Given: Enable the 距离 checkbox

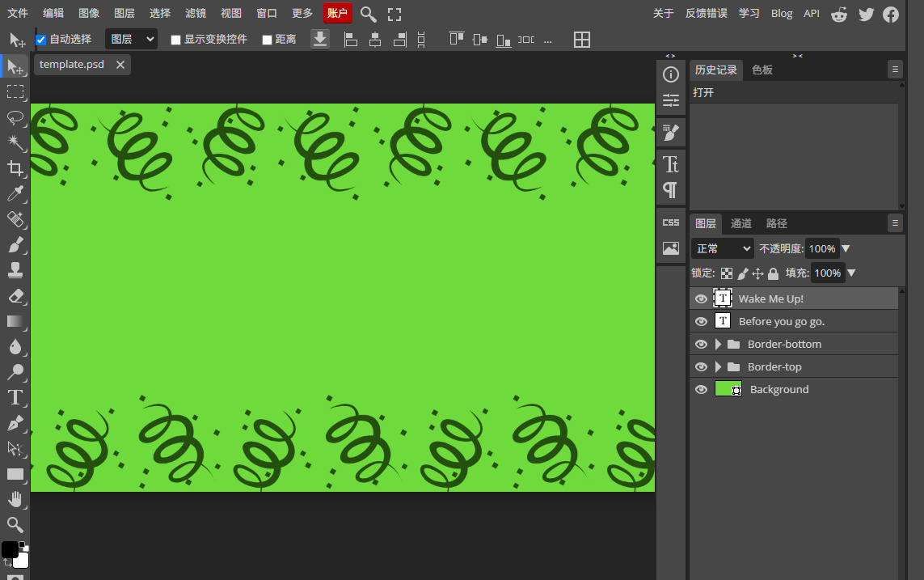Looking at the screenshot, I should (267, 40).
